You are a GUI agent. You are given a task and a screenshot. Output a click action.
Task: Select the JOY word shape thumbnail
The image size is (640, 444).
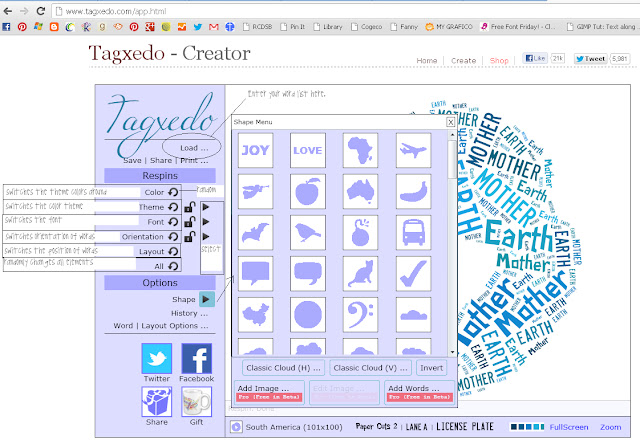coord(256,150)
